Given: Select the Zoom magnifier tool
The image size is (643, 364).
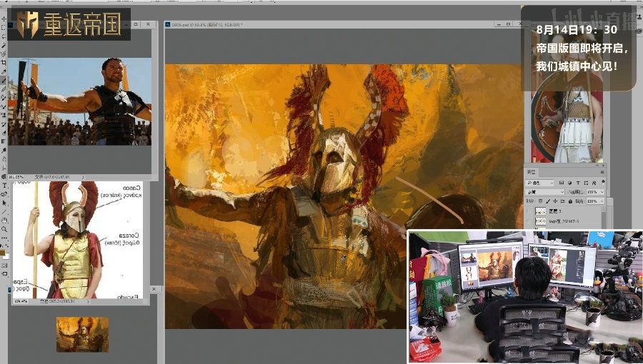Looking at the screenshot, I should click(5, 229).
